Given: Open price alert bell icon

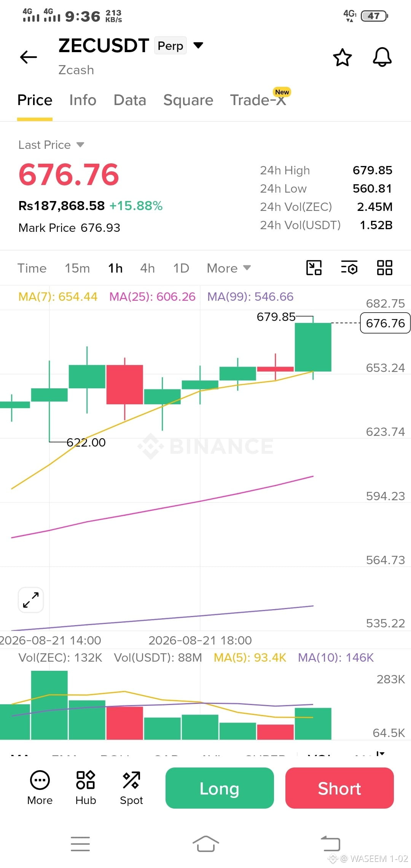Looking at the screenshot, I should coord(382,57).
